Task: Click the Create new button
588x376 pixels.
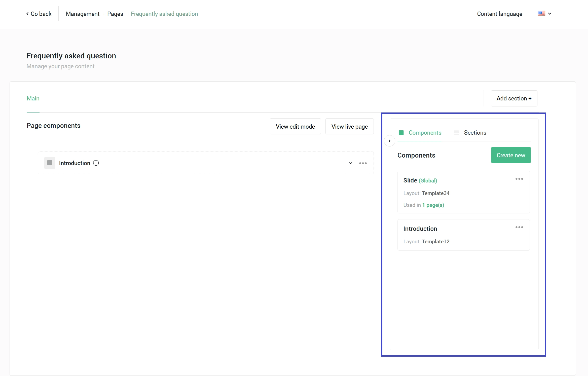Action: (510, 155)
